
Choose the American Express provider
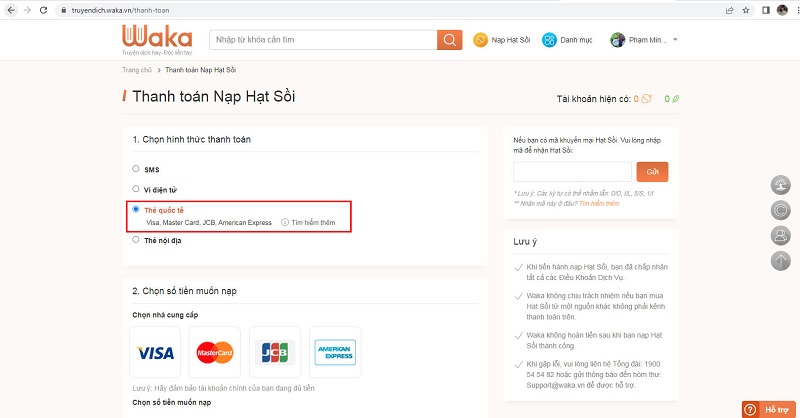pos(335,352)
